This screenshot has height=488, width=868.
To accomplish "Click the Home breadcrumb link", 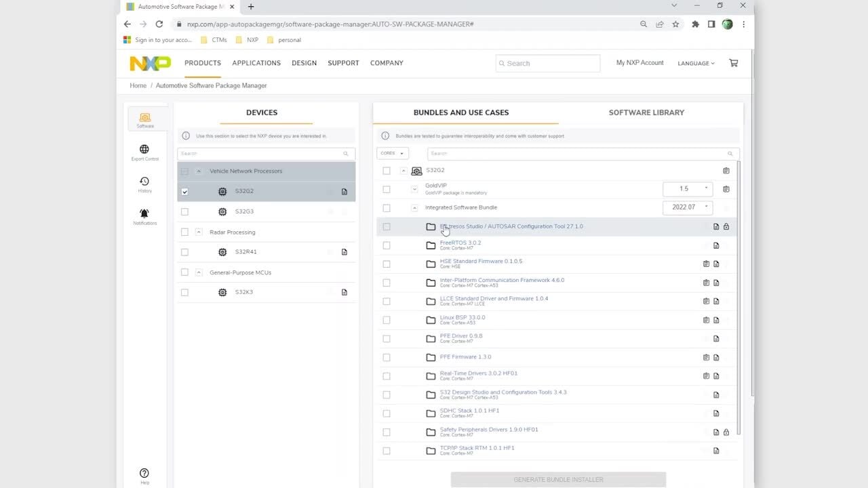I will (x=138, y=85).
